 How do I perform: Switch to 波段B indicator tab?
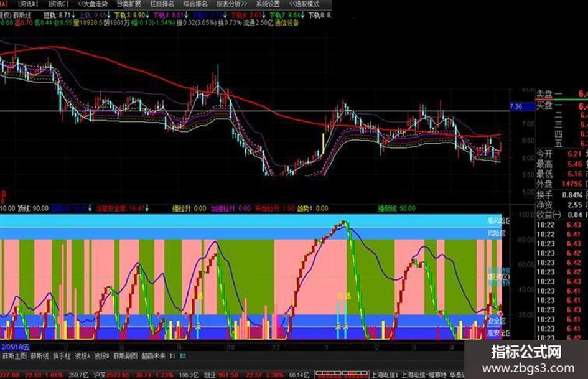[101, 356]
